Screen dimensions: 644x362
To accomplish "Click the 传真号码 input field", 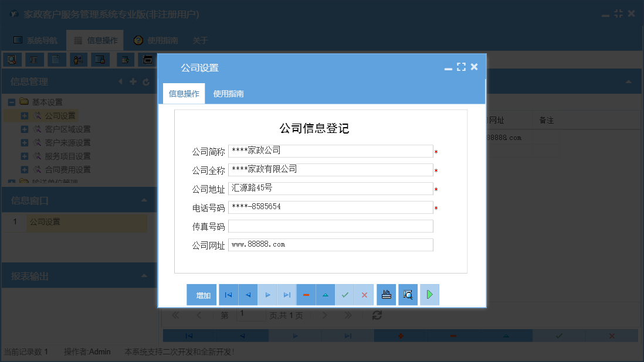I will 331,226.
